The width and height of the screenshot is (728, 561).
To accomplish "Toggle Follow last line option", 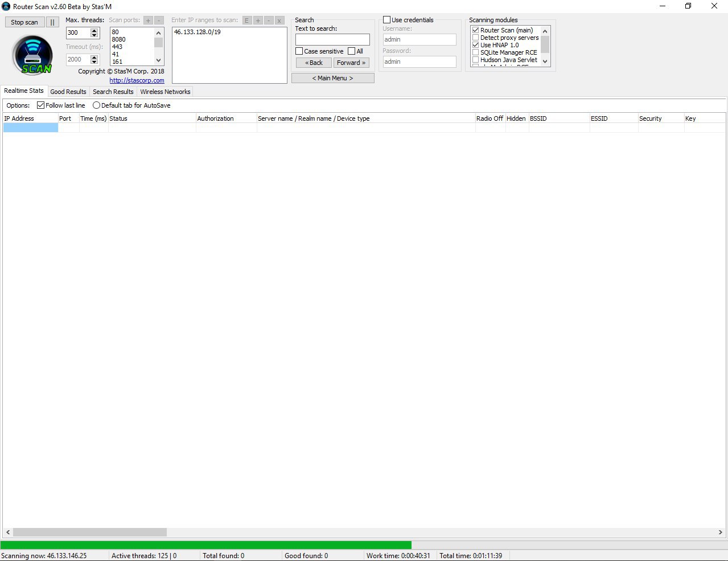I will [x=40, y=105].
